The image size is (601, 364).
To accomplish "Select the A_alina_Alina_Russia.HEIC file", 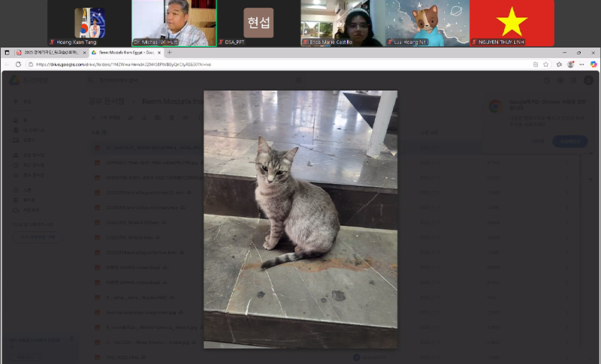I will (137, 297).
